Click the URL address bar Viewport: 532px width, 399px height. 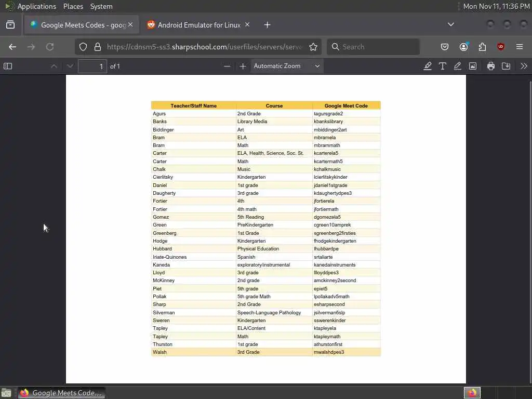click(x=204, y=47)
